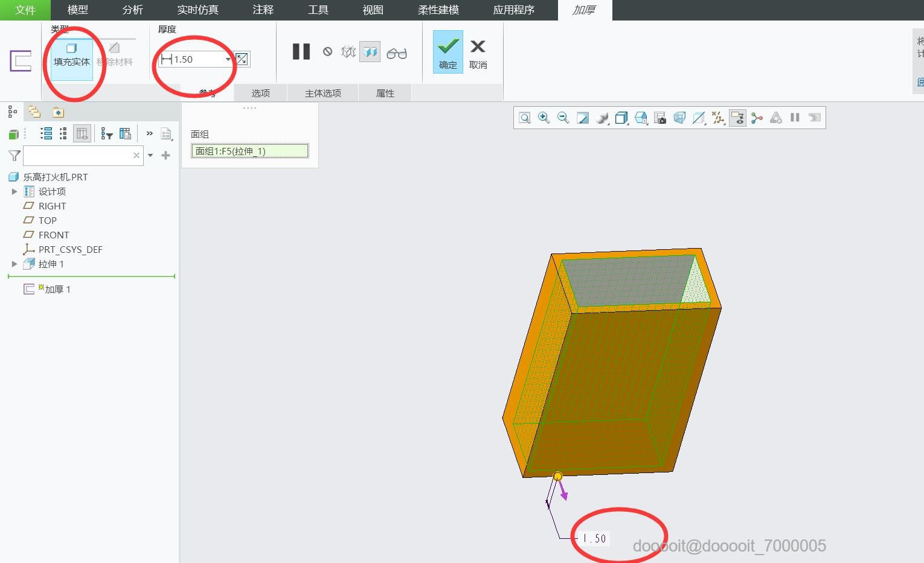The image size is (924, 563).
Task: Click the tree columns settings icon
Action: click(x=125, y=134)
